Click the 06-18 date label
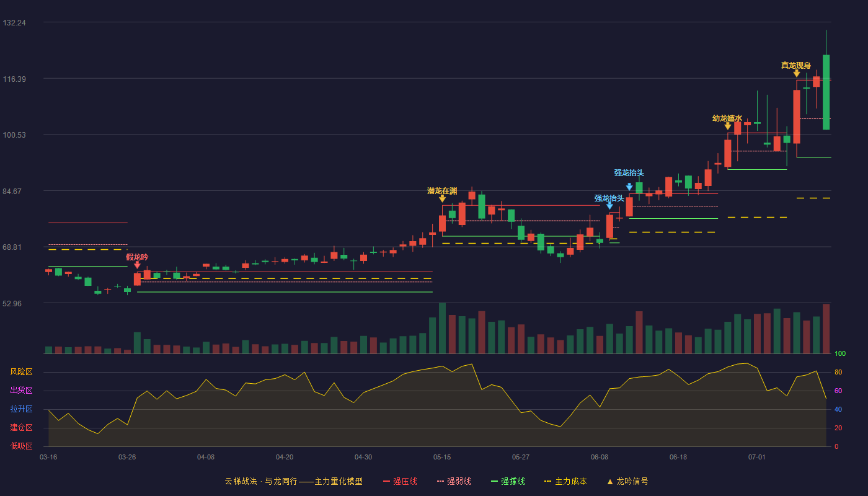 coord(678,457)
